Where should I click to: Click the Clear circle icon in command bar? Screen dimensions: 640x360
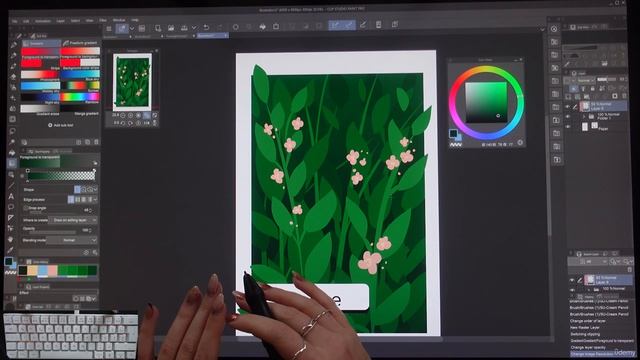[x=236, y=27]
